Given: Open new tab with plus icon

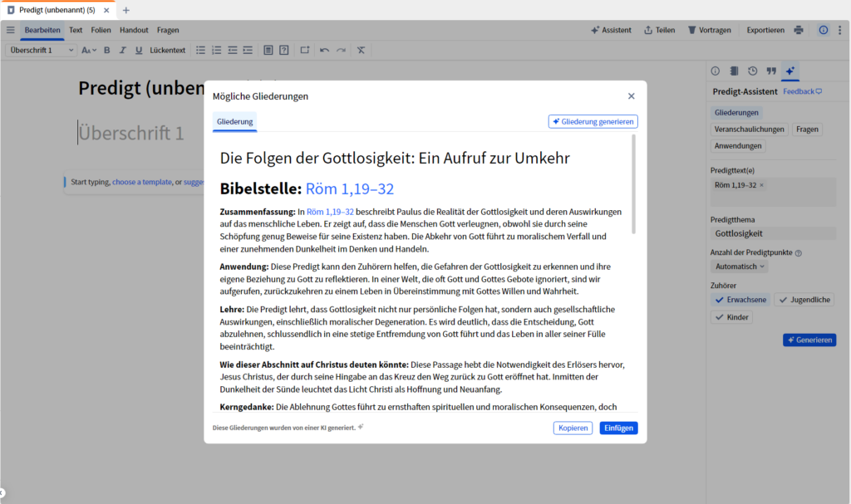Looking at the screenshot, I should (x=126, y=10).
